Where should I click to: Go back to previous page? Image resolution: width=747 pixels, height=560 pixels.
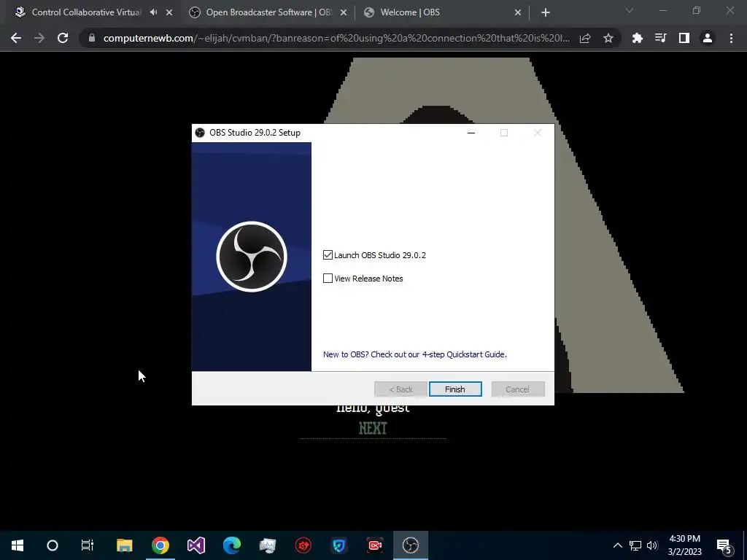[x=16, y=38]
